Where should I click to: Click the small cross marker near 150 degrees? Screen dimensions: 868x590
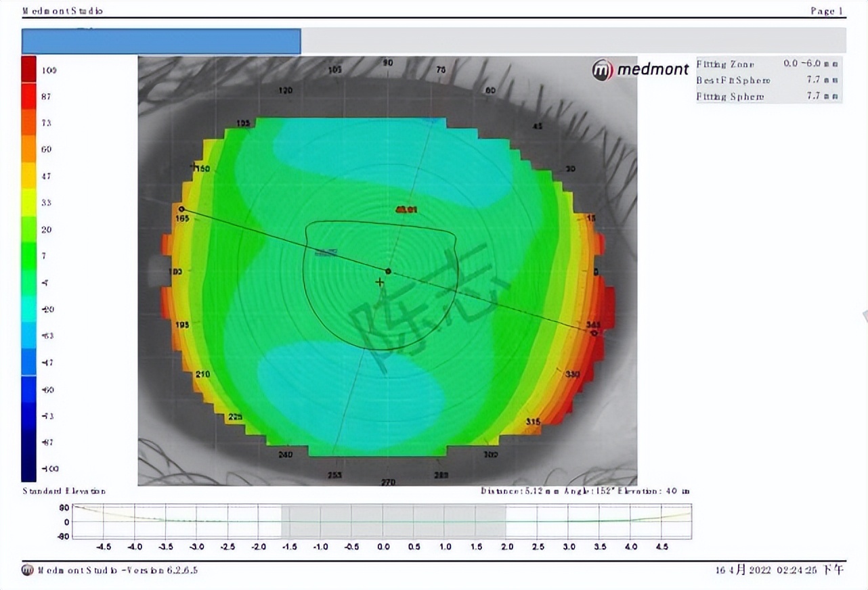click(194, 166)
